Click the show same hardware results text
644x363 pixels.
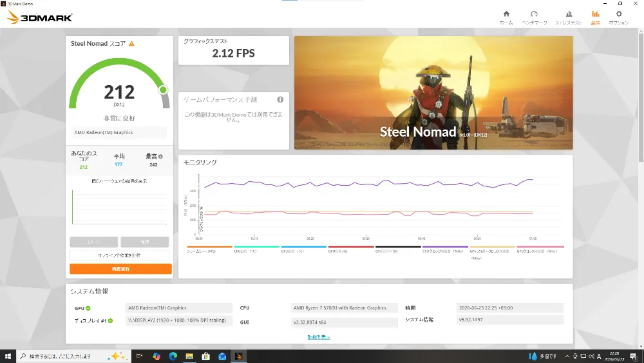[119, 181]
